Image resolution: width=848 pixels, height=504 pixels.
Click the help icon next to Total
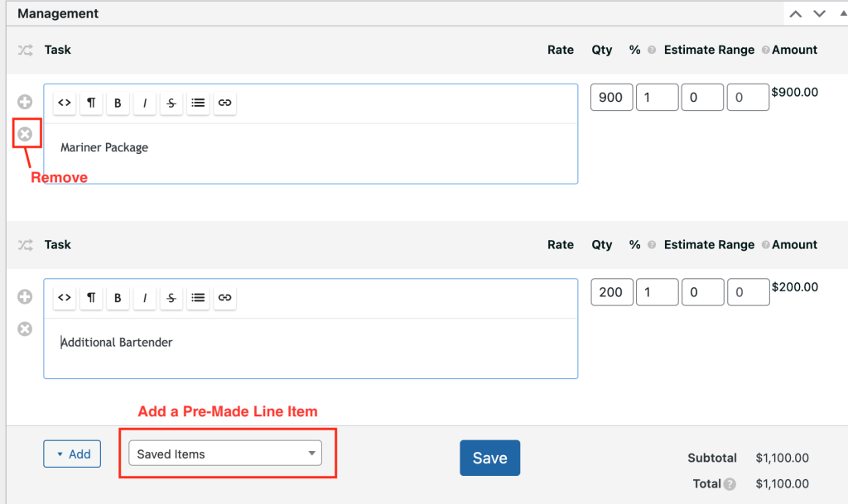pyautogui.click(x=730, y=484)
